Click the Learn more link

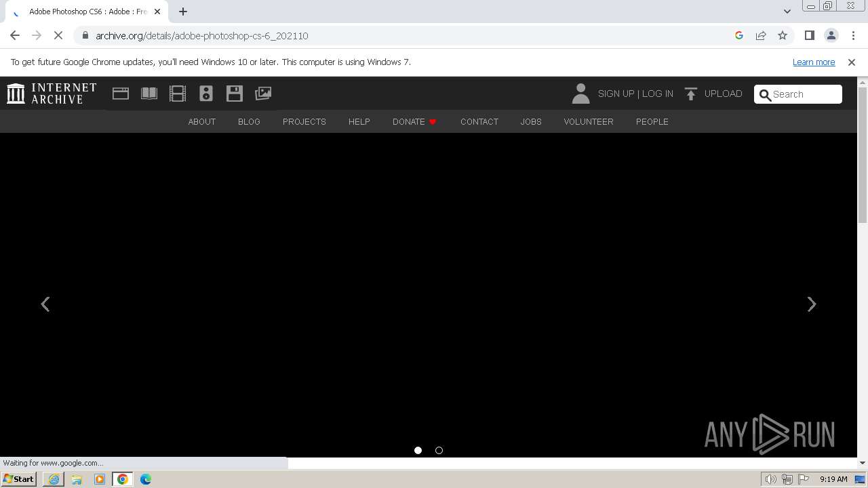pyautogui.click(x=814, y=62)
